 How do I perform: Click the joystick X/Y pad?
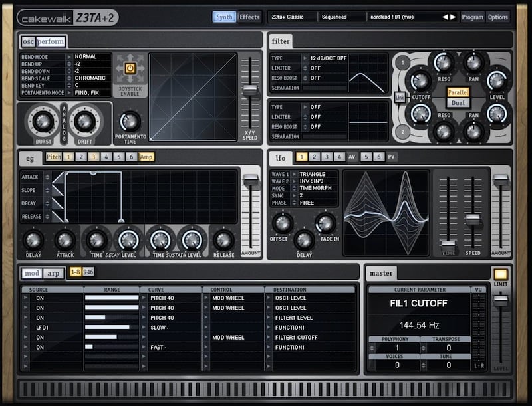[194, 96]
